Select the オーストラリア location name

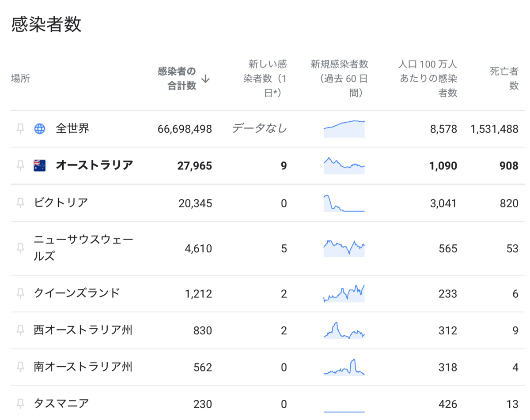pos(95,165)
